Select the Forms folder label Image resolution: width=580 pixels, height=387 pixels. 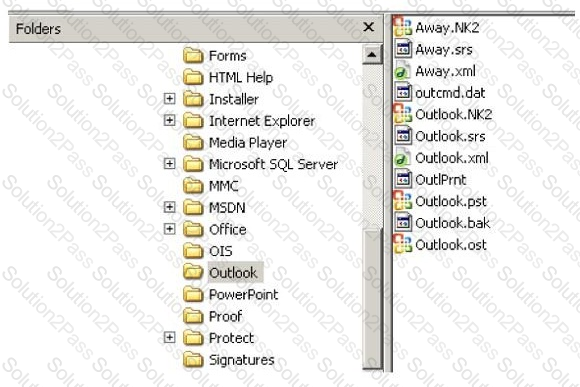click(227, 56)
